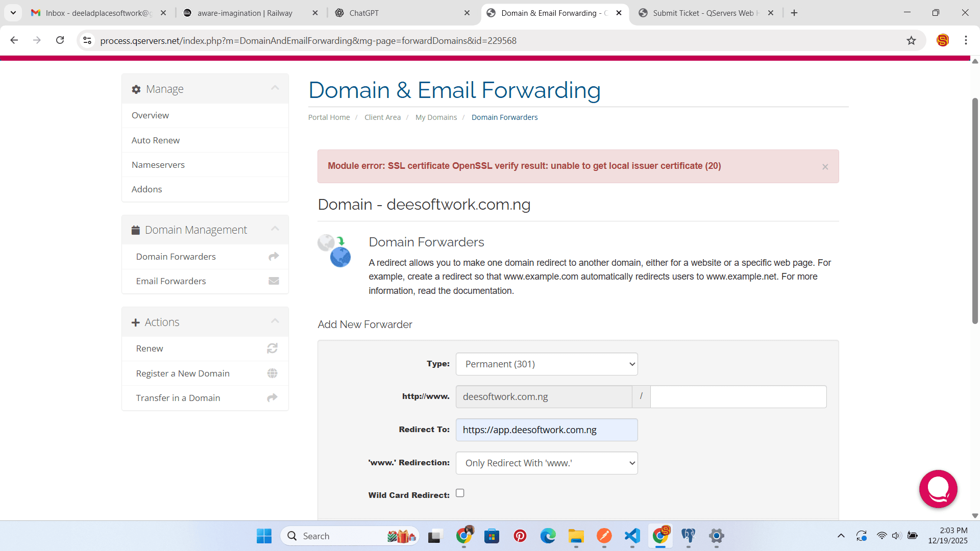The height and width of the screenshot is (551, 980).
Task: Click the Transfer in a Domain arrow icon
Action: click(x=272, y=398)
